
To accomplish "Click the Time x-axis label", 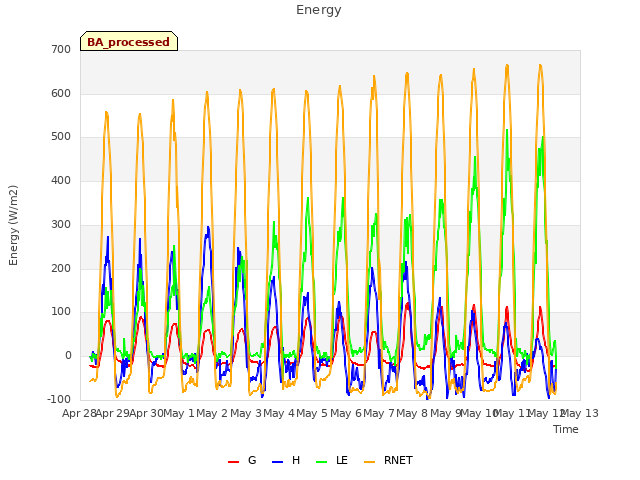I will pos(566,429).
